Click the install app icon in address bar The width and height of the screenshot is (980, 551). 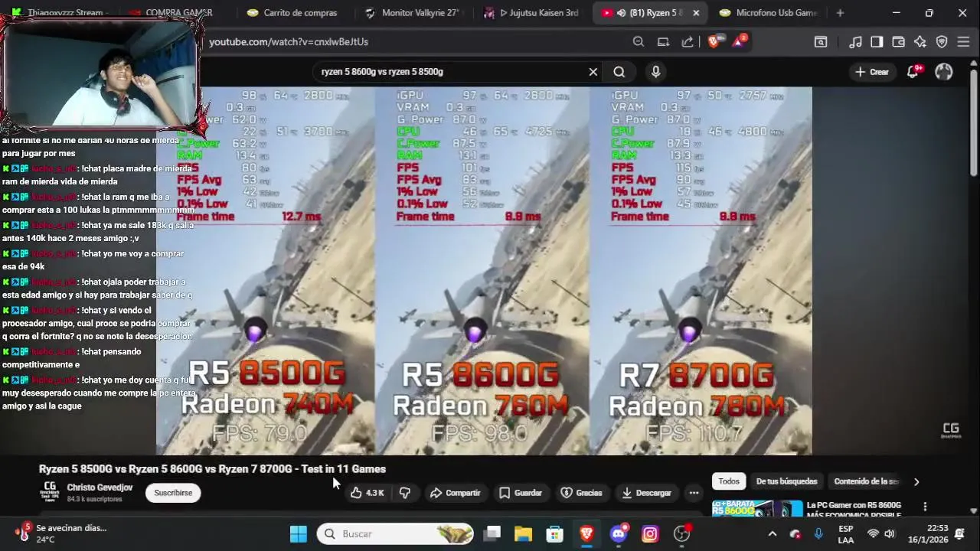(663, 42)
